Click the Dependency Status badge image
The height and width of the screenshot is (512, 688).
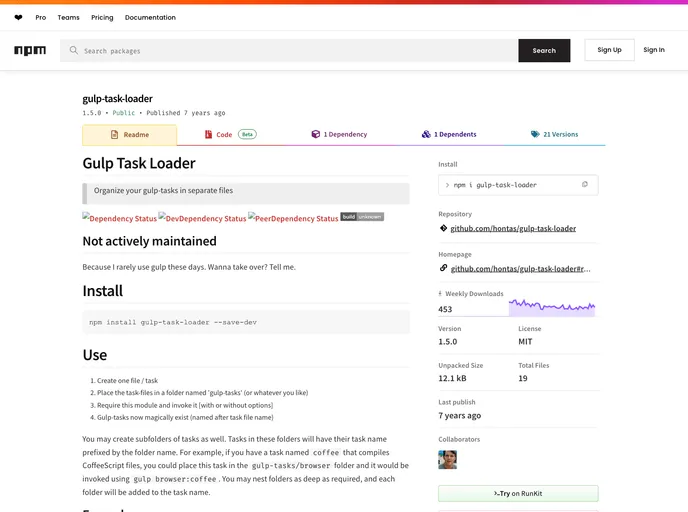tap(119, 218)
